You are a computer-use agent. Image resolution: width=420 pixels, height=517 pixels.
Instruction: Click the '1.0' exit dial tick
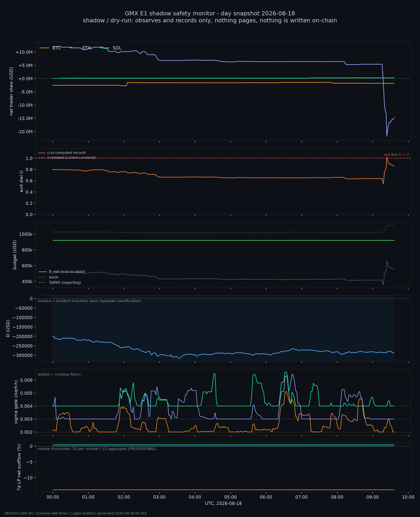[x=29, y=158]
